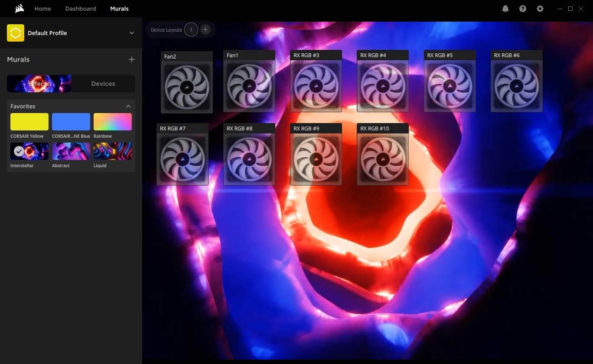This screenshot has width=593, height=364.
Task: Switch to the Effects toggle
Action: coord(39,84)
